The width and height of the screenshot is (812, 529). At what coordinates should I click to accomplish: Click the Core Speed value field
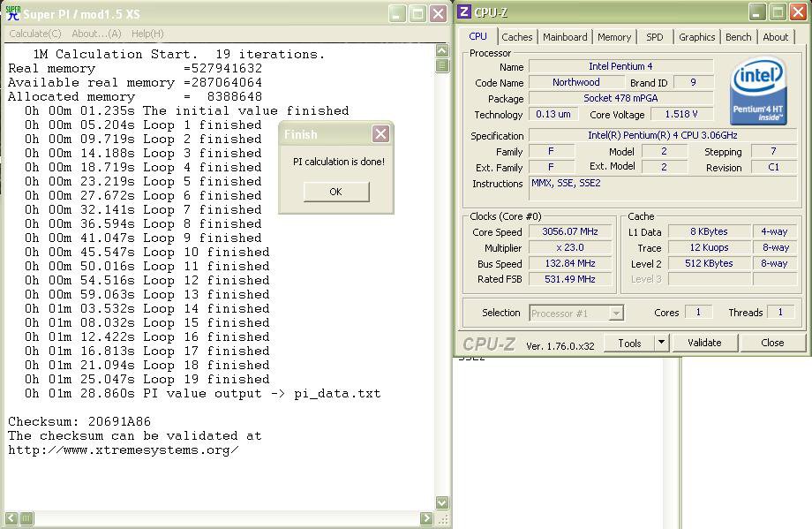tap(569, 232)
